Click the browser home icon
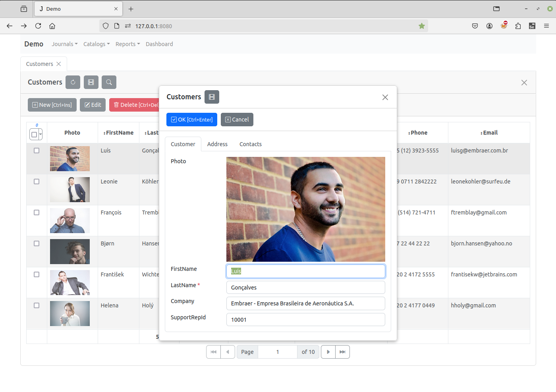Screen dimensions: 556x392 pyautogui.click(x=52, y=26)
